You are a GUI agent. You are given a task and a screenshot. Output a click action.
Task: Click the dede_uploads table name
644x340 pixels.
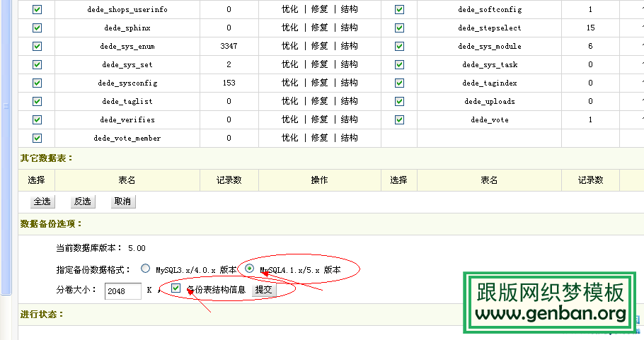(x=490, y=101)
